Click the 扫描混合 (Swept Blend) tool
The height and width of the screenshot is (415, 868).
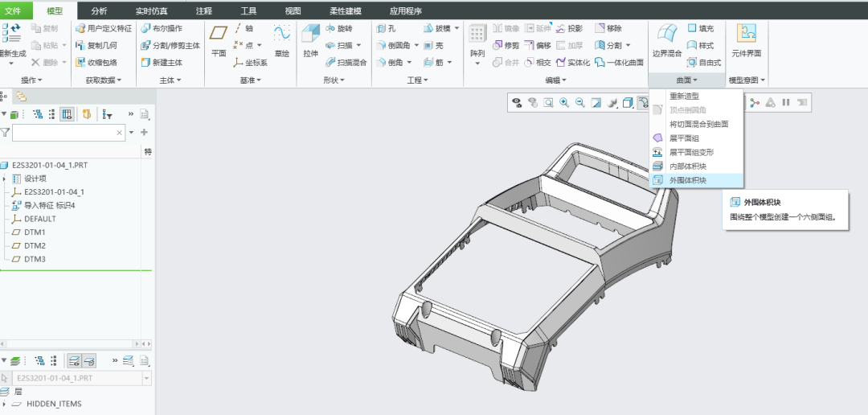point(346,63)
